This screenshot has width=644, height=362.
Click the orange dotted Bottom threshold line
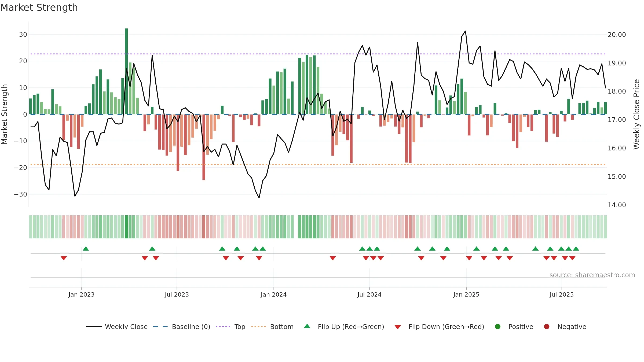coord(318,164)
